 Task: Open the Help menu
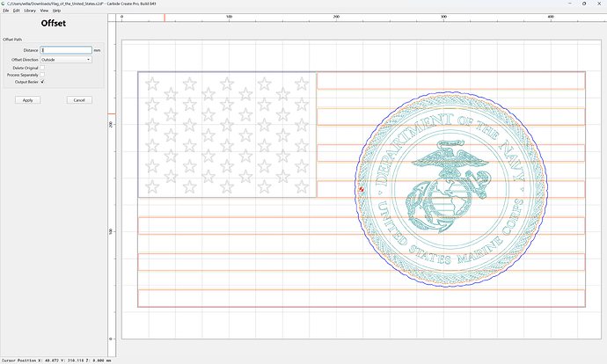click(56, 11)
